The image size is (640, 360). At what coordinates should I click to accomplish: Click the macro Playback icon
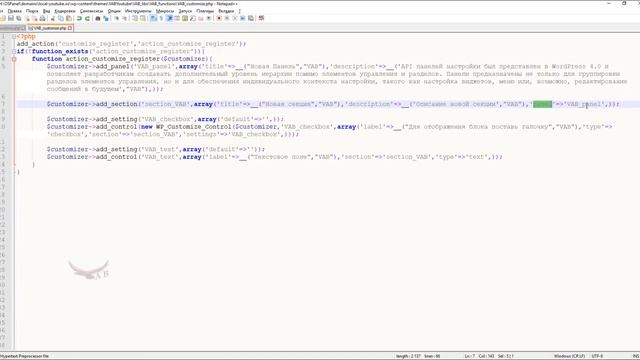[235, 18]
